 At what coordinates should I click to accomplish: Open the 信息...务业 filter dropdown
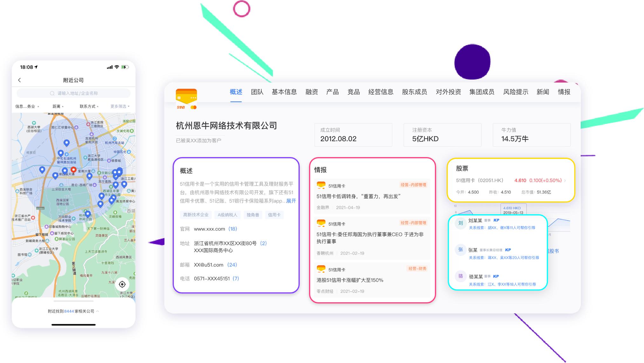(x=27, y=106)
